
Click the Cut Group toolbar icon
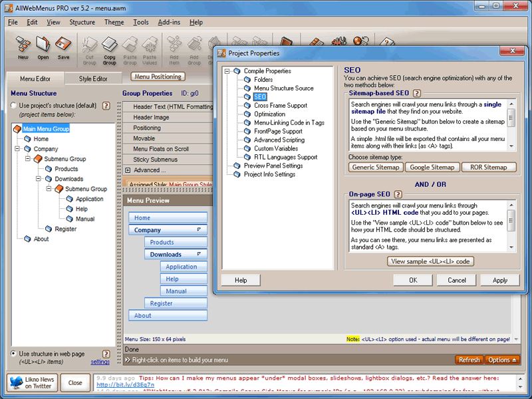click(89, 45)
